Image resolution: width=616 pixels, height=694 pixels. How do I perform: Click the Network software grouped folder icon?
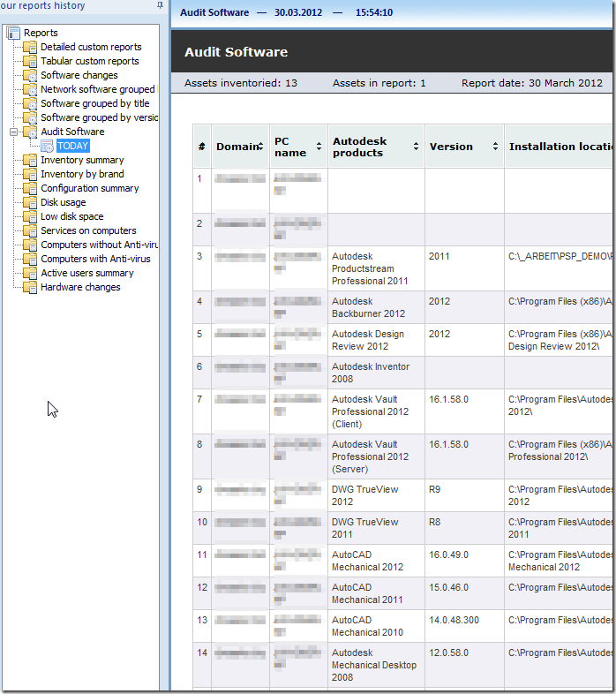(30, 89)
